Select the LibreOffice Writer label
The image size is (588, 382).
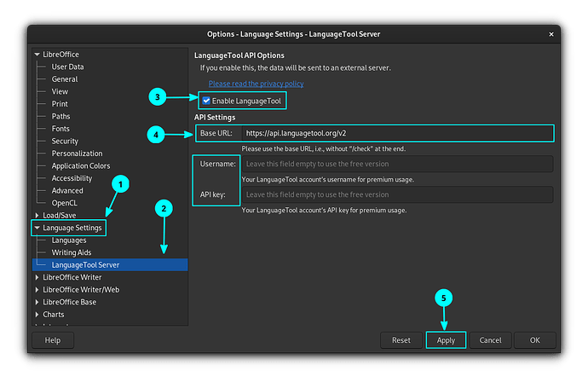click(x=72, y=277)
